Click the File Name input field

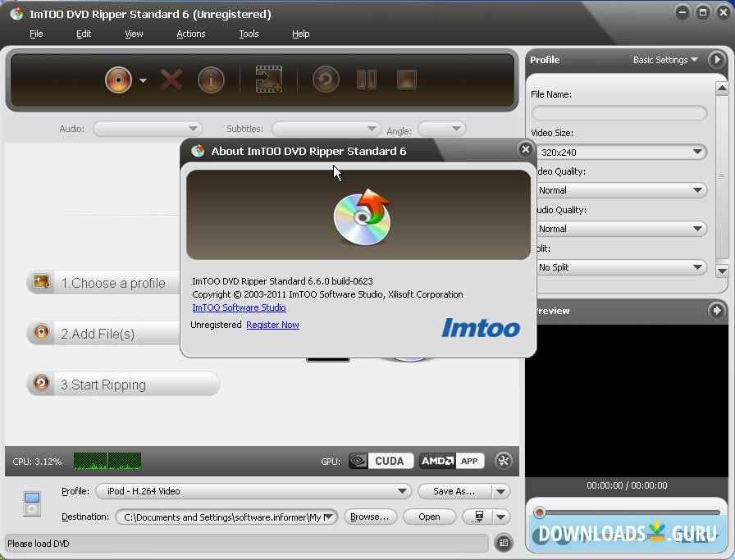coord(619,112)
